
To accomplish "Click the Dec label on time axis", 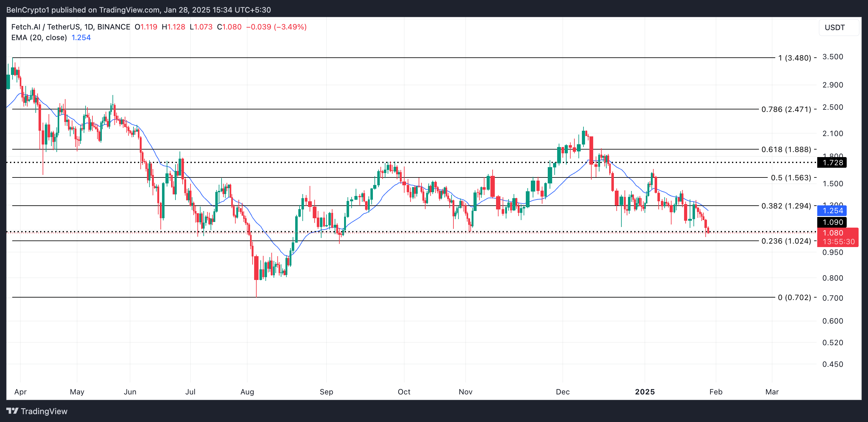I will pos(562,392).
